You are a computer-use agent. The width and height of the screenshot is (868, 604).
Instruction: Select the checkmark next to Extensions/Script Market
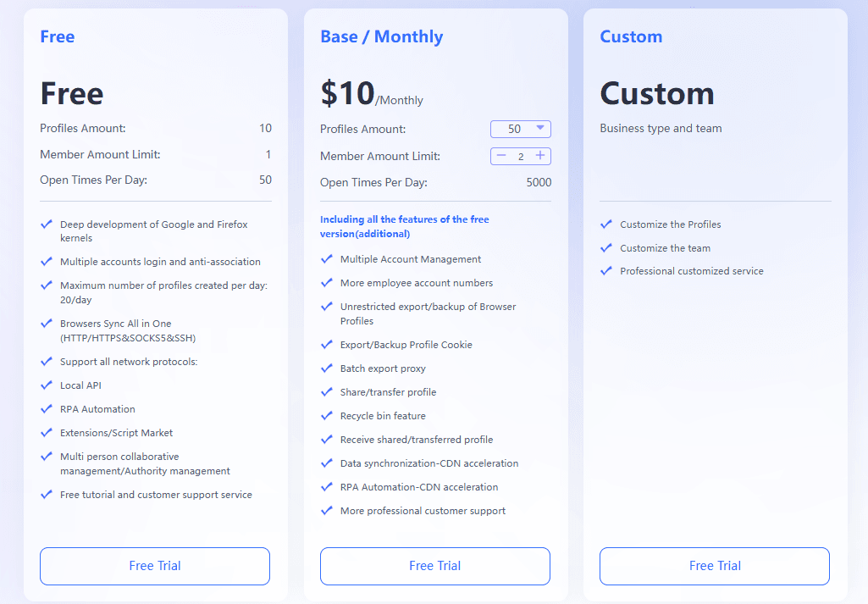[x=47, y=433]
